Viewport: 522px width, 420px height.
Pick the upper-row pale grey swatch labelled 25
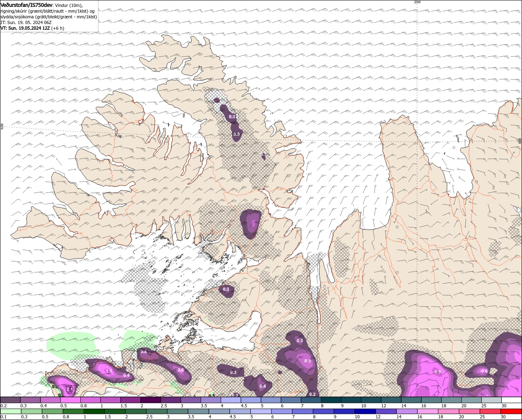tap(491, 400)
